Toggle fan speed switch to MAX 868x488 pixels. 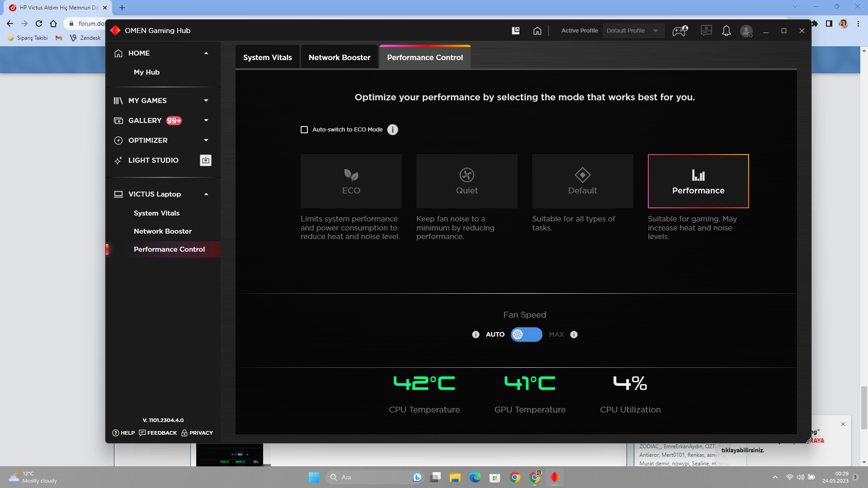pos(526,334)
